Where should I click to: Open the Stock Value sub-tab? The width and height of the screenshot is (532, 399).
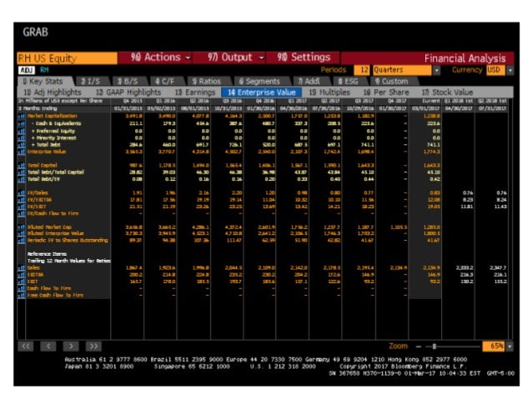(x=448, y=92)
